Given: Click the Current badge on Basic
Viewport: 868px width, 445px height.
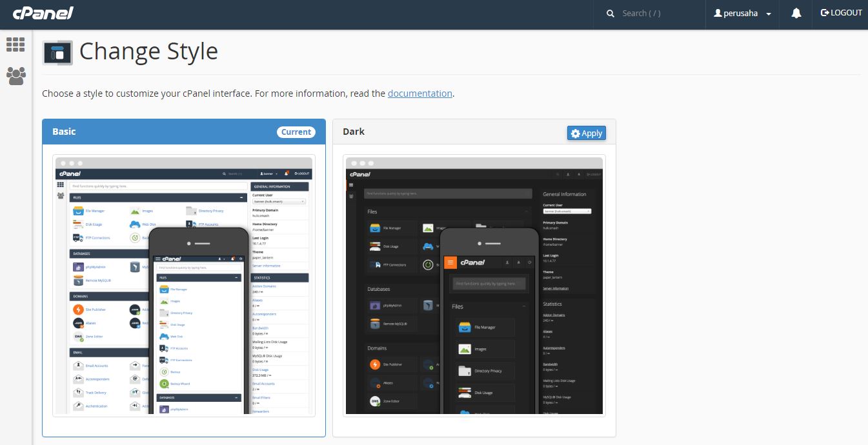Looking at the screenshot, I should [296, 132].
